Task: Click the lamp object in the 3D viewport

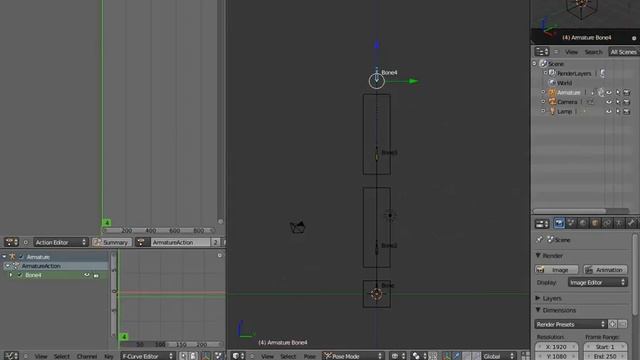Action: tap(390, 216)
